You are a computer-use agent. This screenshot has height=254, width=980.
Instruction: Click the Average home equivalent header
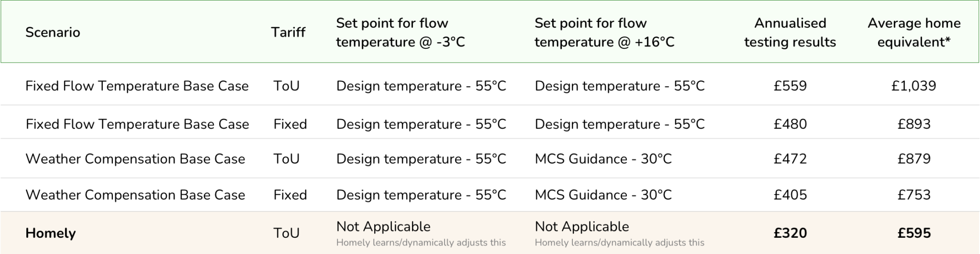(x=914, y=33)
